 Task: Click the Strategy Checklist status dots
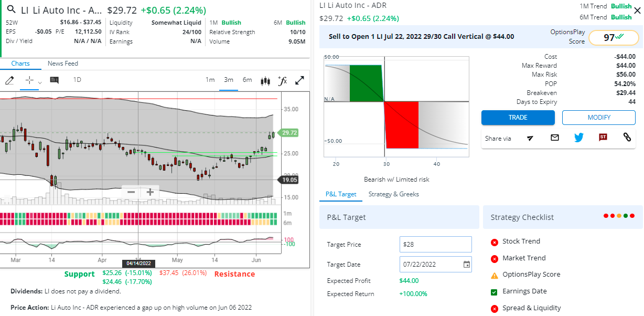[x=619, y=216]
